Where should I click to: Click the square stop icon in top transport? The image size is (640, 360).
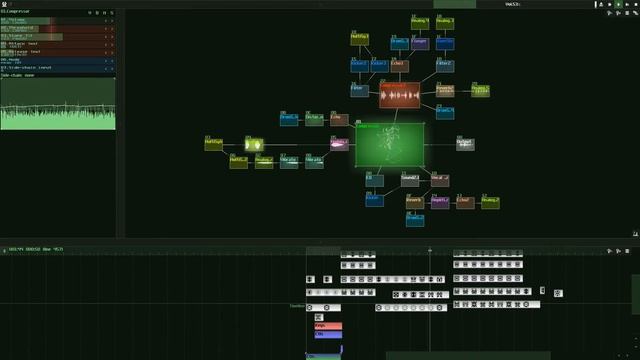tap(636, 4)
